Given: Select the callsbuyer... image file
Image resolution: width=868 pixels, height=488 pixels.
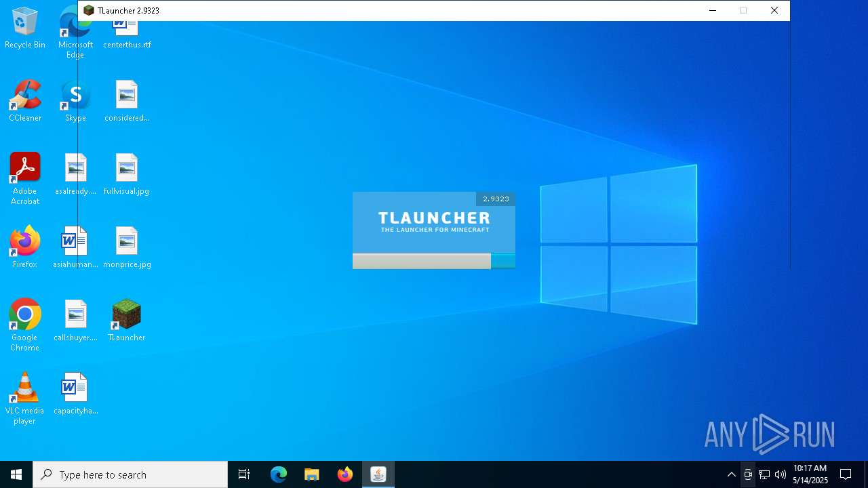Looking at the screenshot, I should [75, 321].
